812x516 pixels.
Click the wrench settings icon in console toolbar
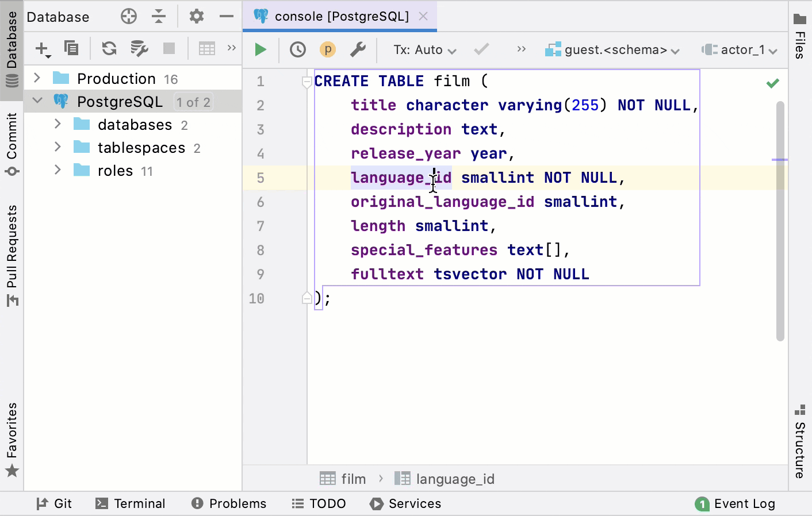point(358,50)
